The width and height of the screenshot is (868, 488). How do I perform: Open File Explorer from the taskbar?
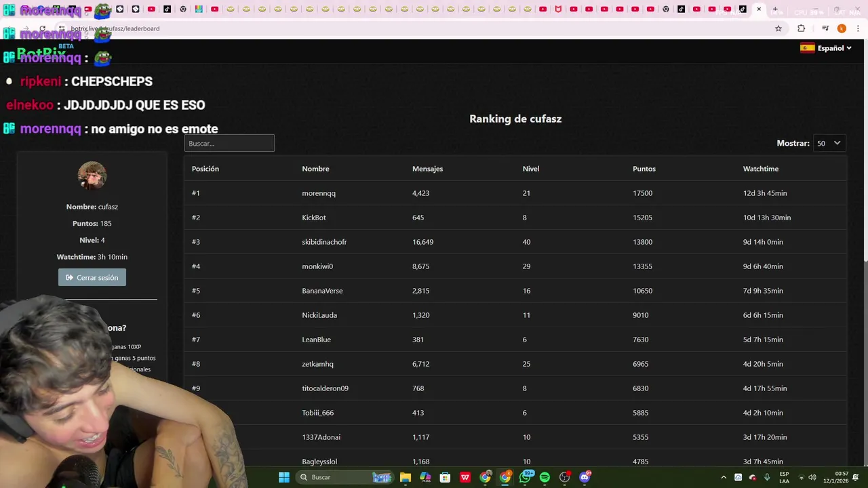pos(406,477)
